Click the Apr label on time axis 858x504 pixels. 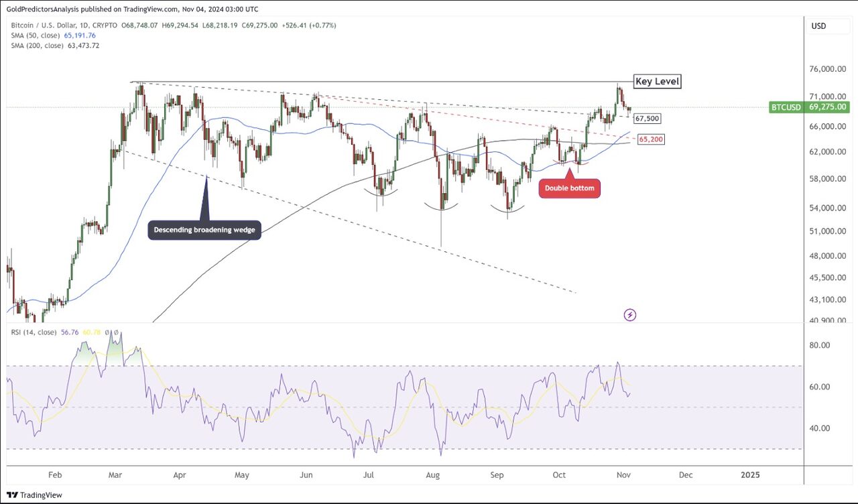coord(179,475)
